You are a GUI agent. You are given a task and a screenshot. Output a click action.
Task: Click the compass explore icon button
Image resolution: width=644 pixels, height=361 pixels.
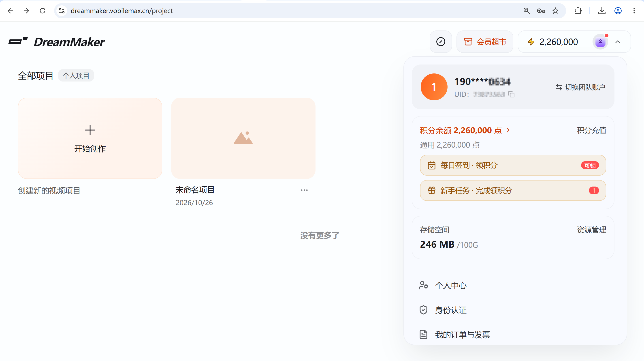[x=441, y=42]
